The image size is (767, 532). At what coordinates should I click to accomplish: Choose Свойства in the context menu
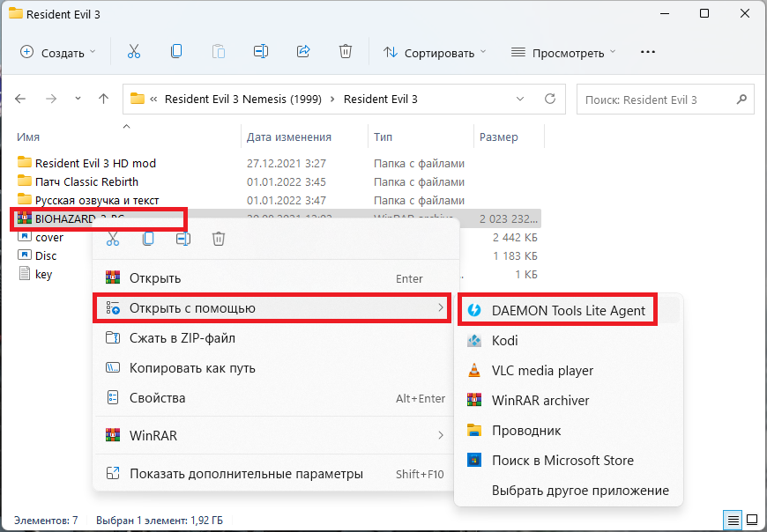(275, 398)
